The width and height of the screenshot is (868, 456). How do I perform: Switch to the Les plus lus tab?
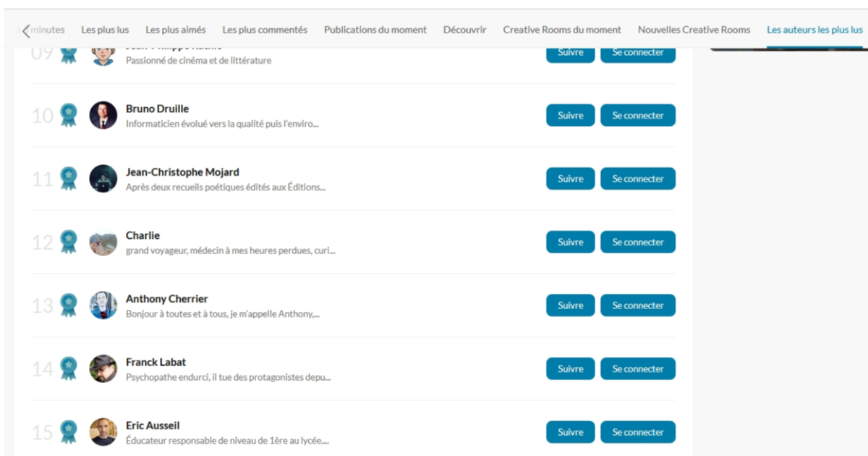pos(105,30)
